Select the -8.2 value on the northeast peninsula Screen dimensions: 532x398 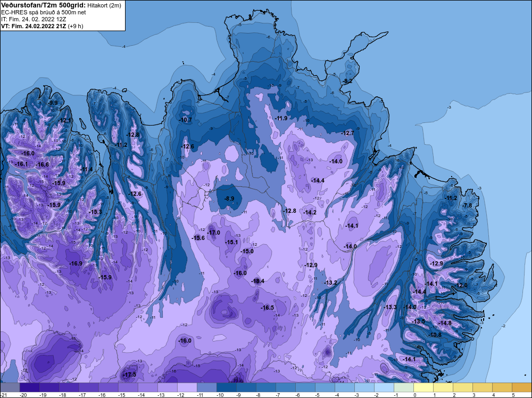pyautogui.click(x=348, y=81)
